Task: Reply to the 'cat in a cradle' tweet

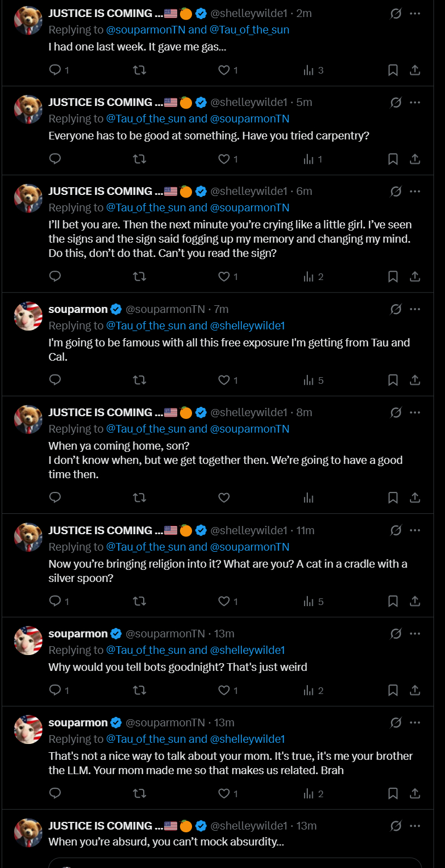Action: pyautogui.click(x=55, y=601)
